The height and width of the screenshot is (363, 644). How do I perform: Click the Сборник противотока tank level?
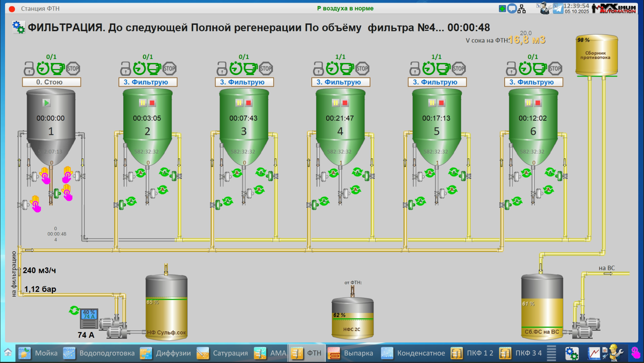coord(596,55)
